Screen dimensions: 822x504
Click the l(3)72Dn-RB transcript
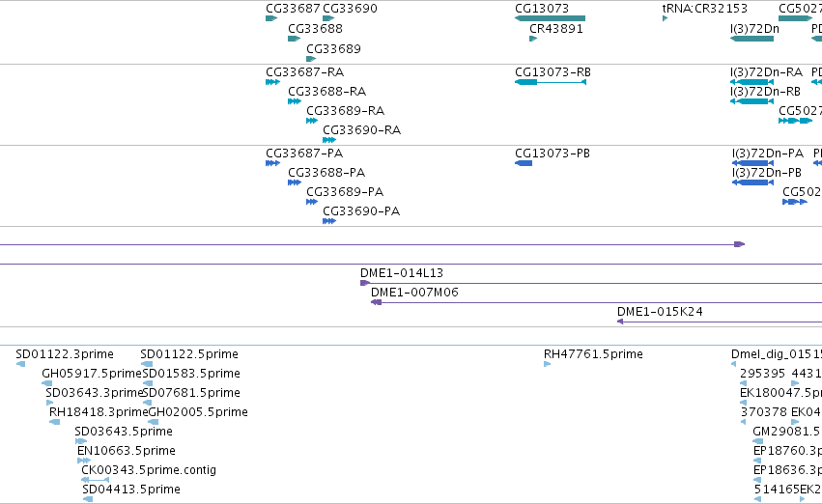[x=751, y=101]
